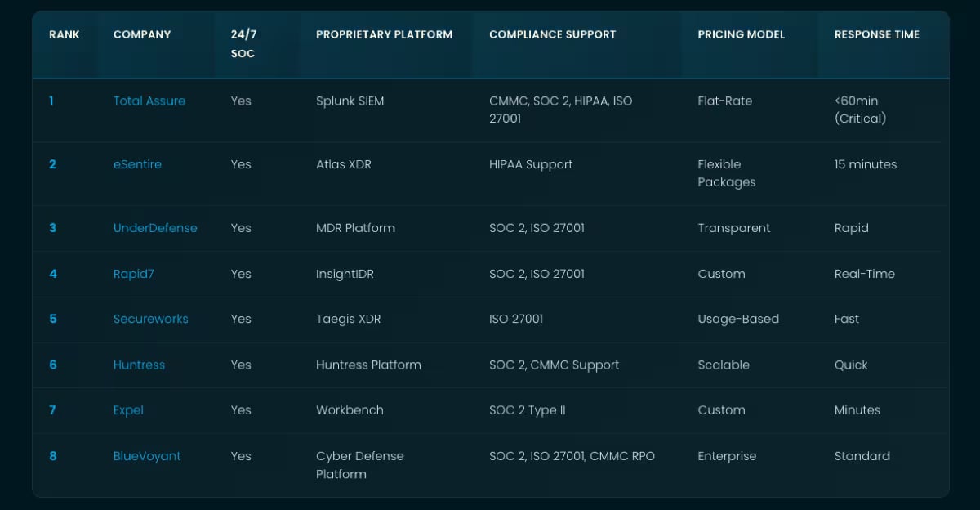Open the eSentire company link

pos(137,164)
